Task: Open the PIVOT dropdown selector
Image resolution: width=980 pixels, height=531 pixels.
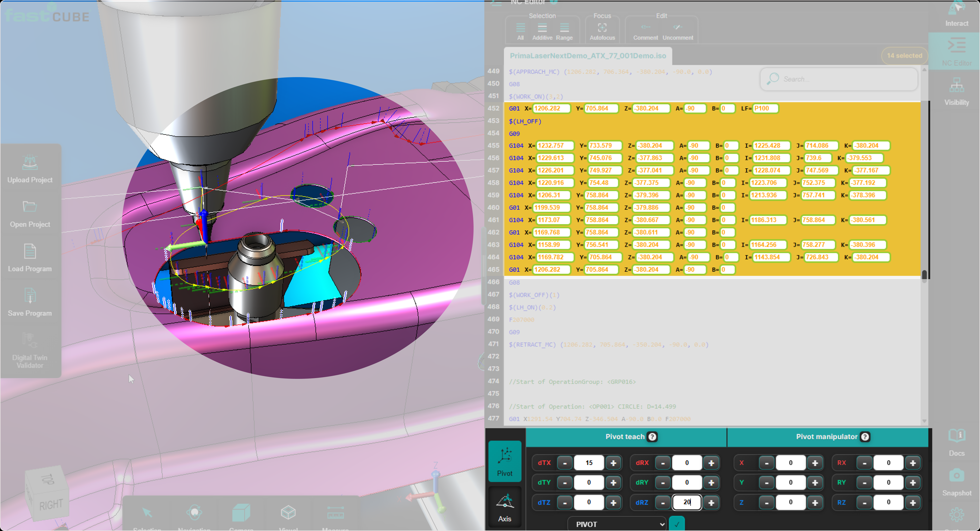Action: (616, 524)
